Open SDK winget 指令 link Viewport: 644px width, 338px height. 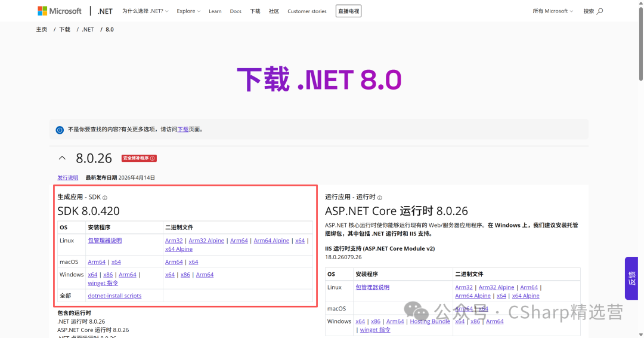point(103,283)
